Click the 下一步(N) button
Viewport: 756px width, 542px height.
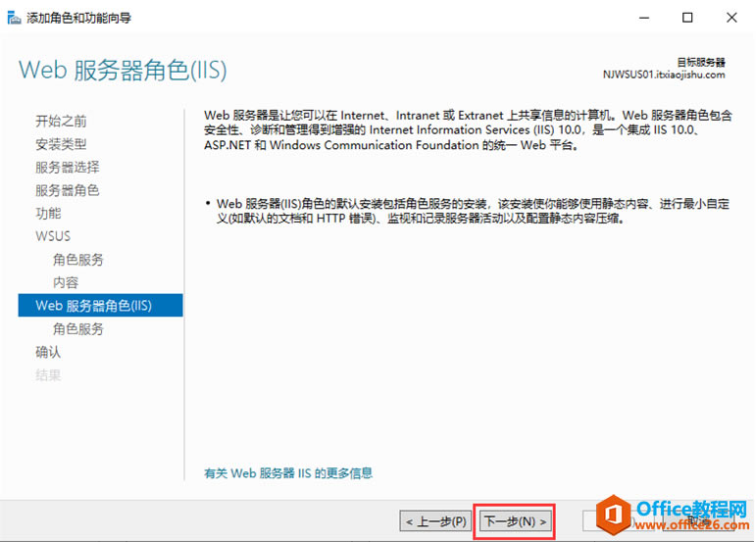coord(515,521)
